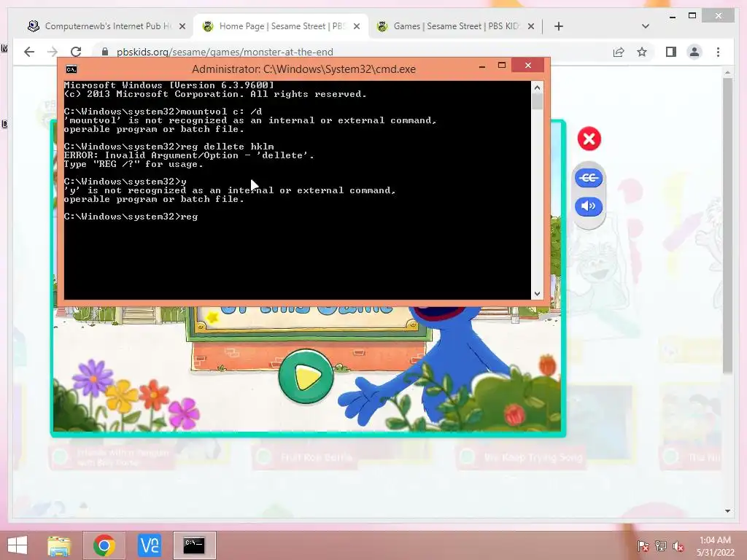
Task: Mute the game sound button
Action: [x=589, y=206]
